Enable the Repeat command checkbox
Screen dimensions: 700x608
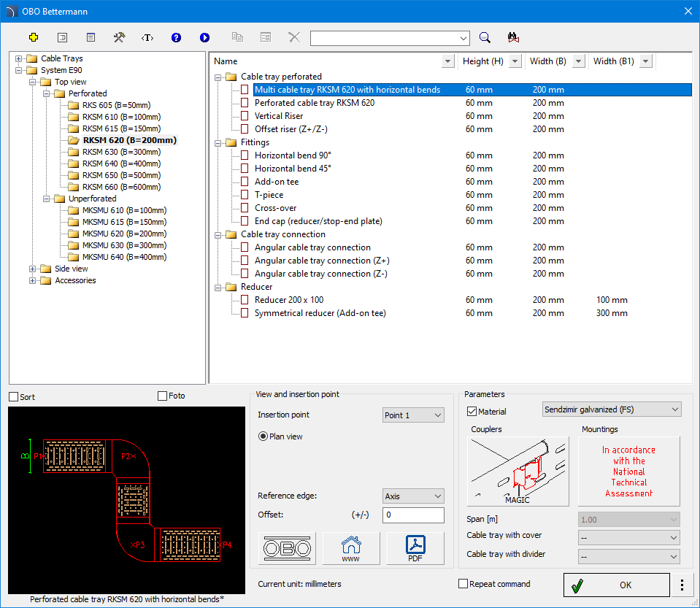click(x=463, y=584)
